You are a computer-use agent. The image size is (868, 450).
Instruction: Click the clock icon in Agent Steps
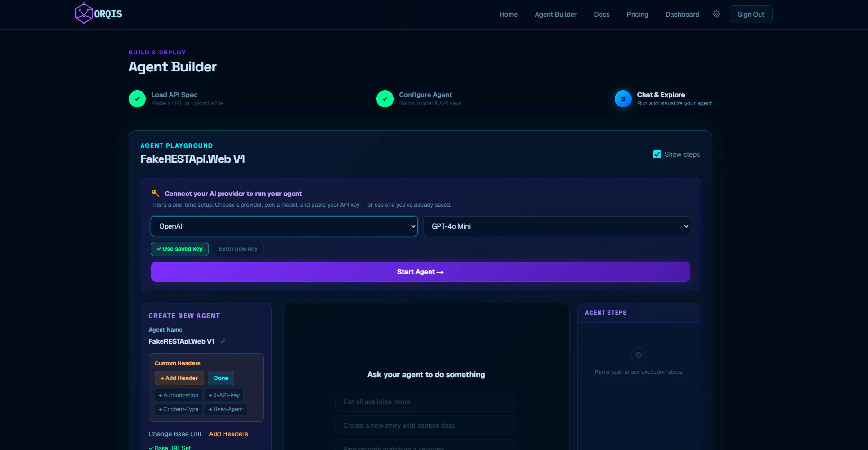[639, 355]
